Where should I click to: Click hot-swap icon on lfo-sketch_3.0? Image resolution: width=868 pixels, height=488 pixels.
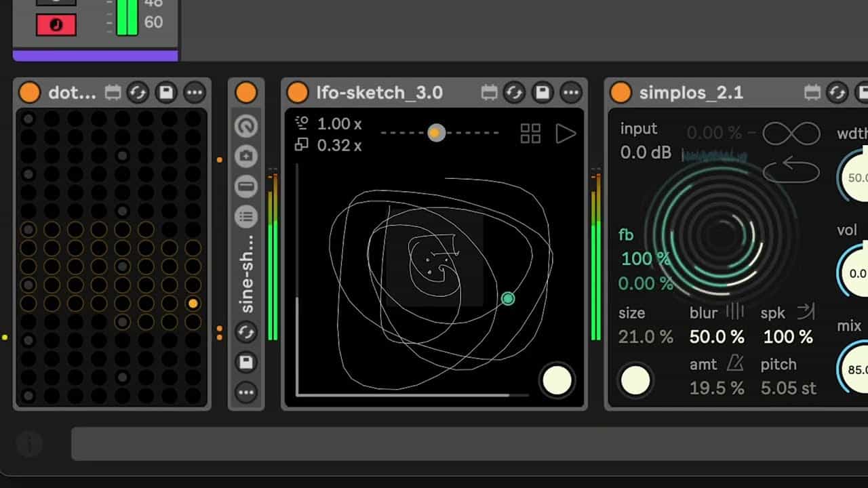[x=515, y=92]
